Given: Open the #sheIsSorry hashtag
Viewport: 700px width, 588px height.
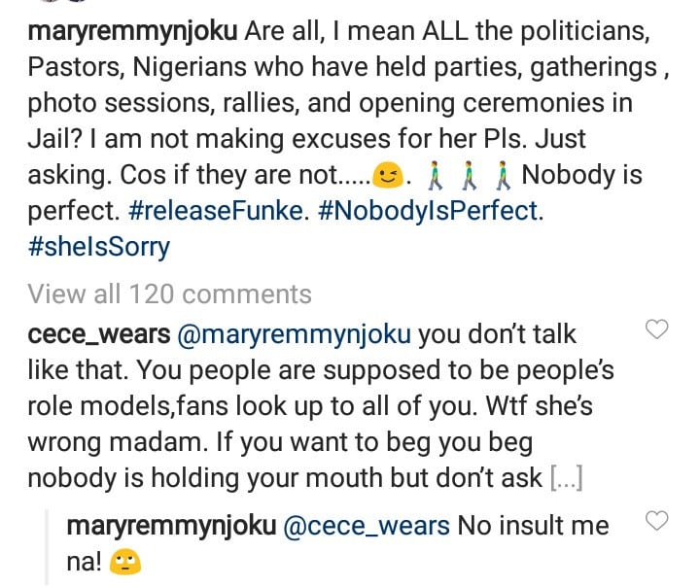Looking at the screenshot, I should [x=98, y=247].
